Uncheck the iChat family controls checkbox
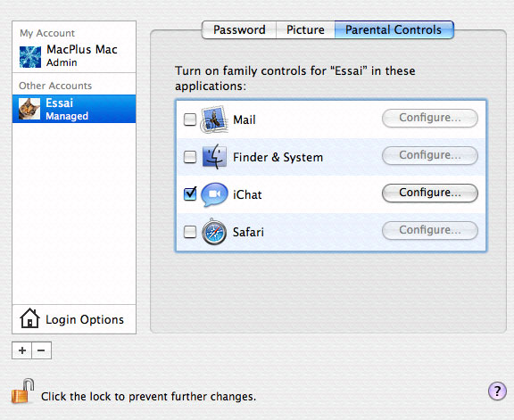Screen dimensions: 514x420 pyautogui.click(x=190, y=194)
